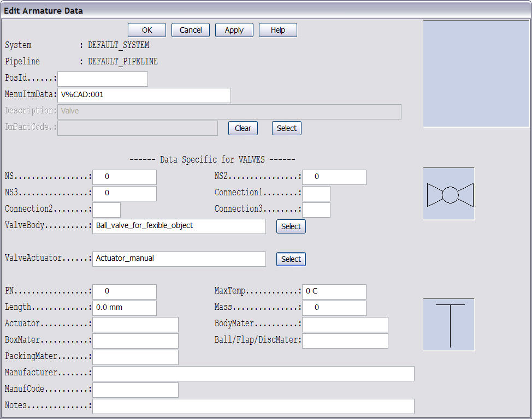Click the BodyMater input field
The height and width of the screenshot is (419, 532).
(x=345, y=325)
